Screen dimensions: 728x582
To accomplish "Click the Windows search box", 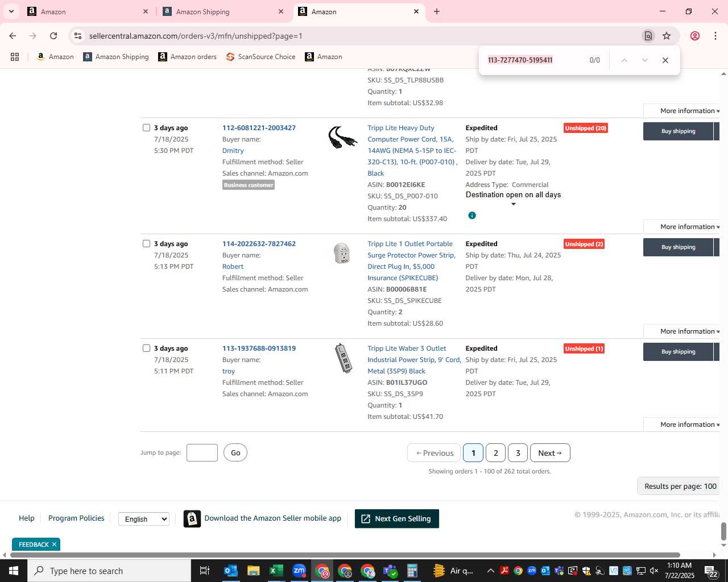I will click(109, 571).
